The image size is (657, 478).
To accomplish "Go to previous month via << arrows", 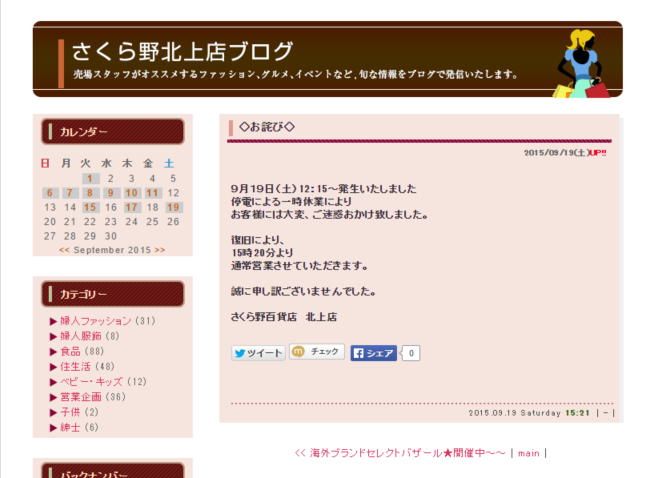I will pos(64,250).
